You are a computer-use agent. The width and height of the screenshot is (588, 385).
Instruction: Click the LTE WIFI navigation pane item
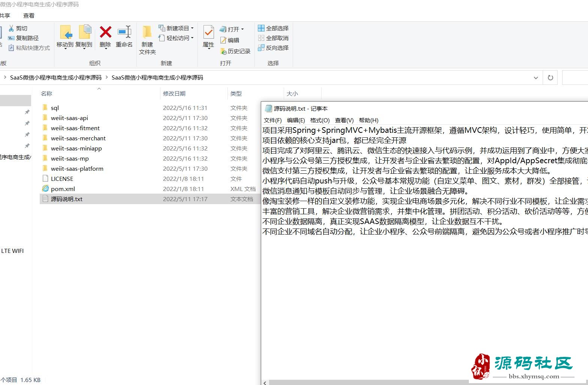(x=12, y=251)
